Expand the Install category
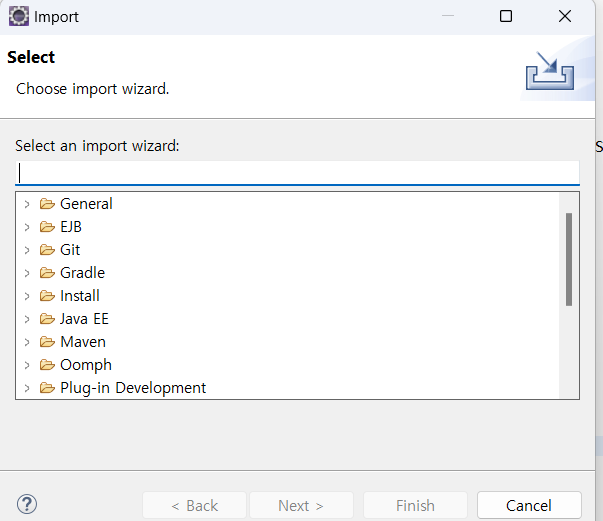603x521 pixels. [27, 296]
